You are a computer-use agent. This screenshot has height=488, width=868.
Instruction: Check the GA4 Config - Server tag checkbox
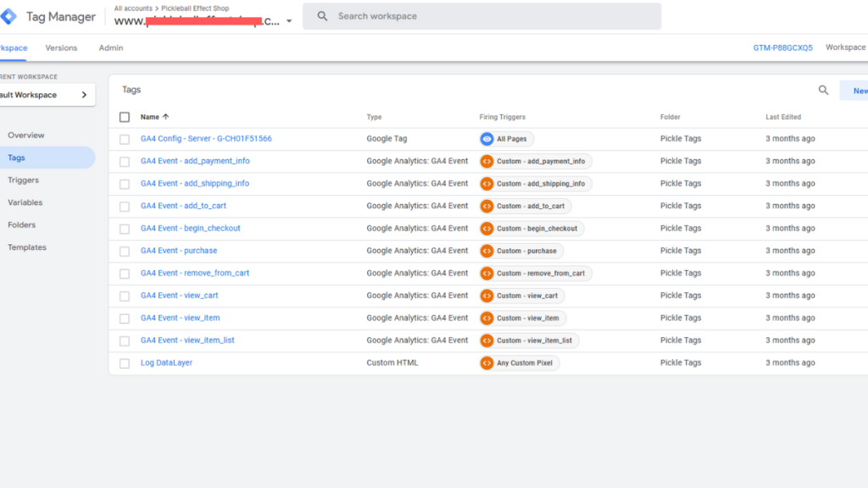125,140
